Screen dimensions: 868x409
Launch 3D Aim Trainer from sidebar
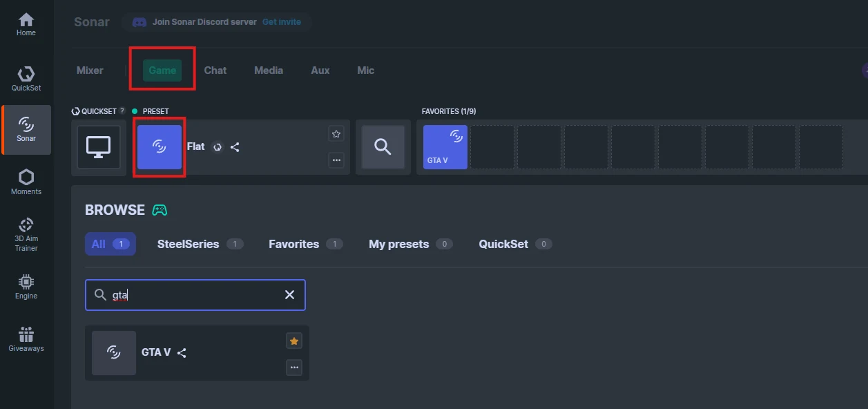(26, 234)
